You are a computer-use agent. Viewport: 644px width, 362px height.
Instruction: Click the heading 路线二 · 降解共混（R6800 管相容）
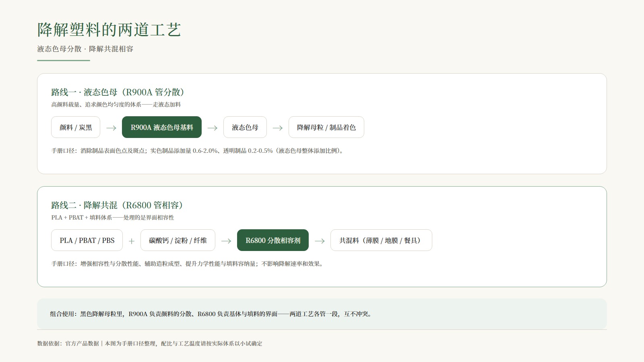point(117,205)
